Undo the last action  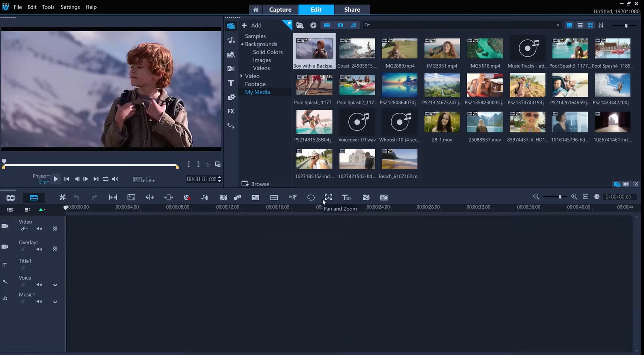tap(76, 197)
